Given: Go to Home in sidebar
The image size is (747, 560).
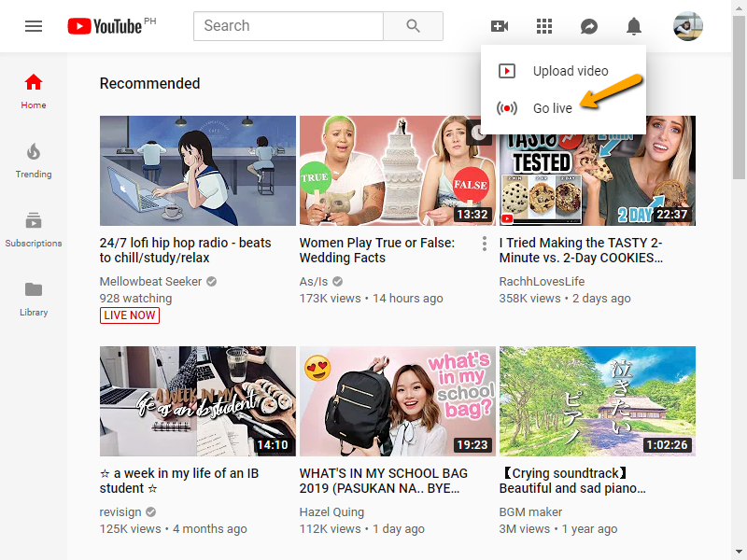Looking at the screenshot, I should click(34, 91).
